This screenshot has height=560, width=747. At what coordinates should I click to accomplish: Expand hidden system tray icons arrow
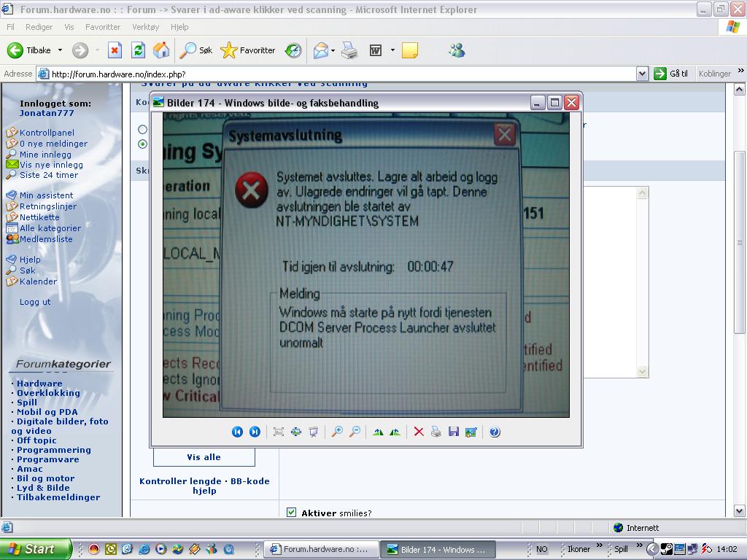(x=651, y=549)
